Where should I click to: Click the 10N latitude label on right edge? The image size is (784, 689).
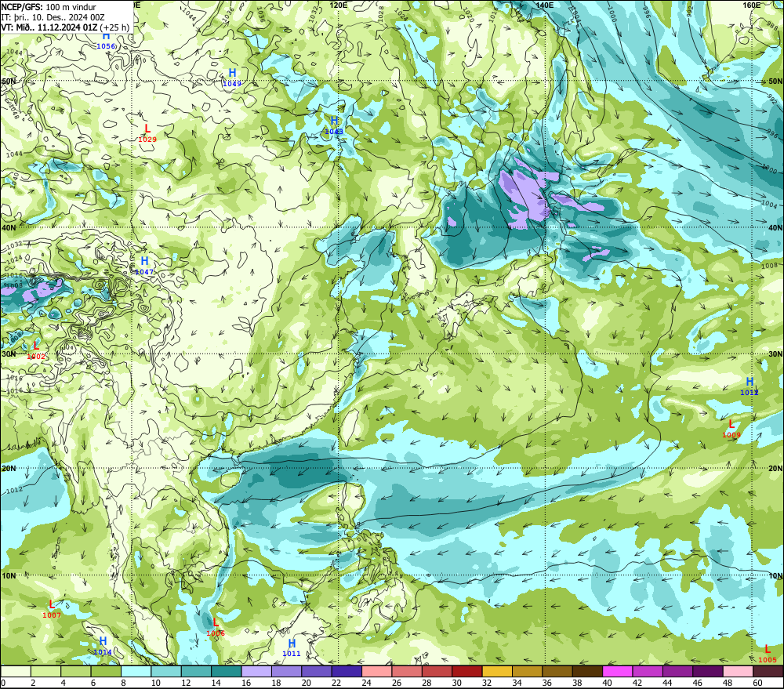[x=775, y=576]
